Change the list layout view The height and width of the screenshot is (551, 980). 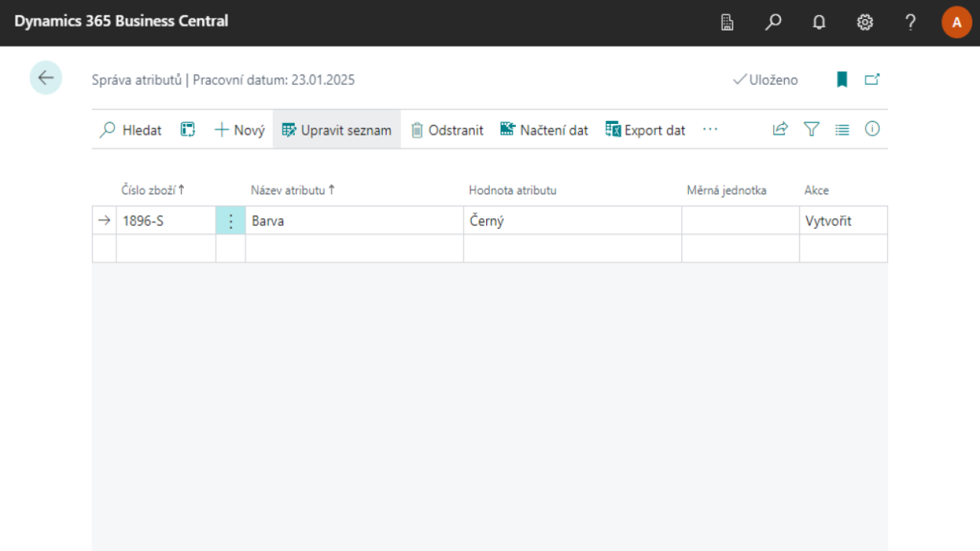(842, 129)
